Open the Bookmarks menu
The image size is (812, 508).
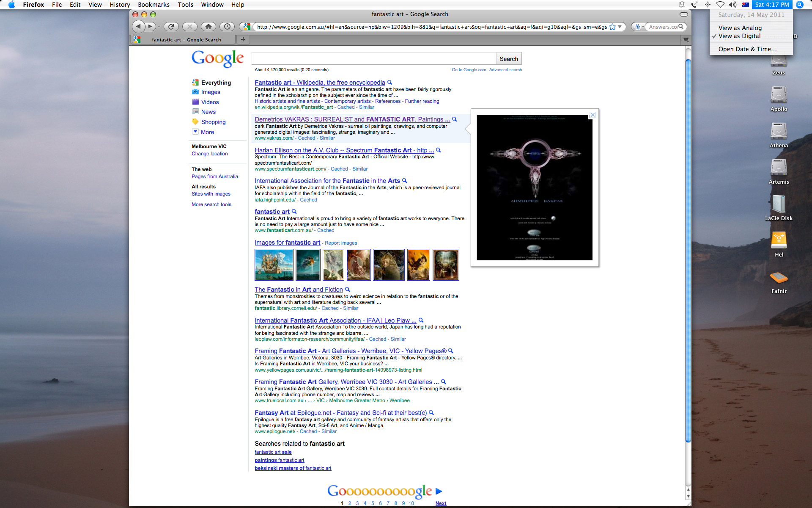click(154, 4)
